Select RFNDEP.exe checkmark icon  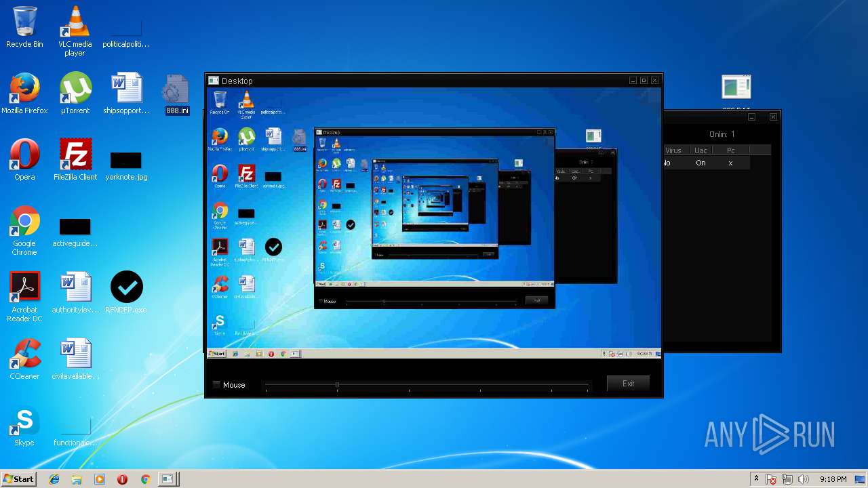(126, 293)
